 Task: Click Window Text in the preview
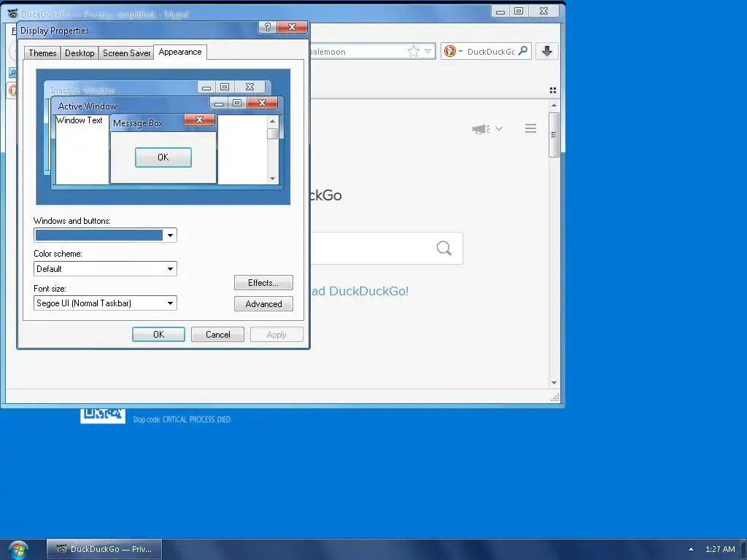pos(79,120)
